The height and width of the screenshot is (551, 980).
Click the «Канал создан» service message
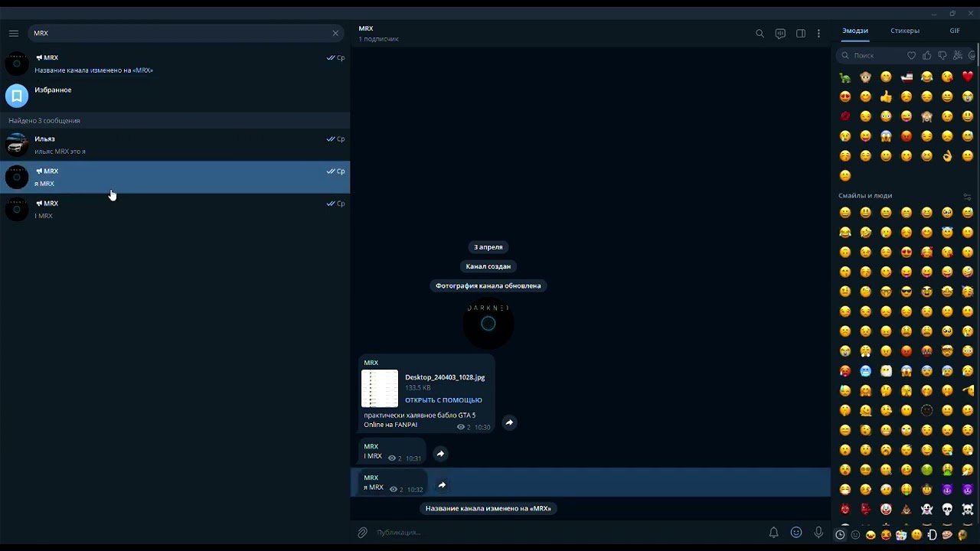tap(488, 266)
